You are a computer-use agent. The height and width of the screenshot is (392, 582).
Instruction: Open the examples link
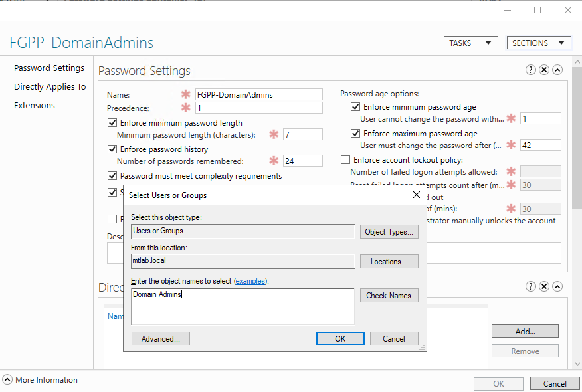click(250, 281)
